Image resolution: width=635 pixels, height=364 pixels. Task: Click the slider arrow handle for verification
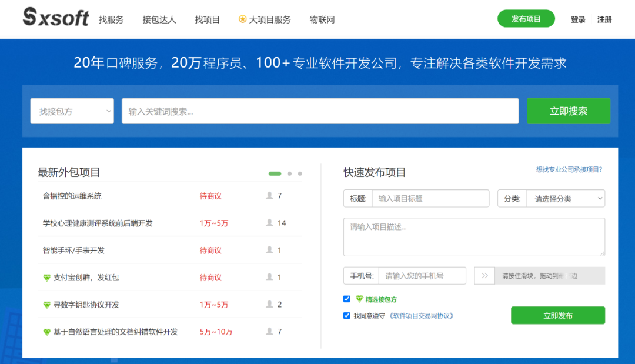pyautogui.click(x=484, y=276)
